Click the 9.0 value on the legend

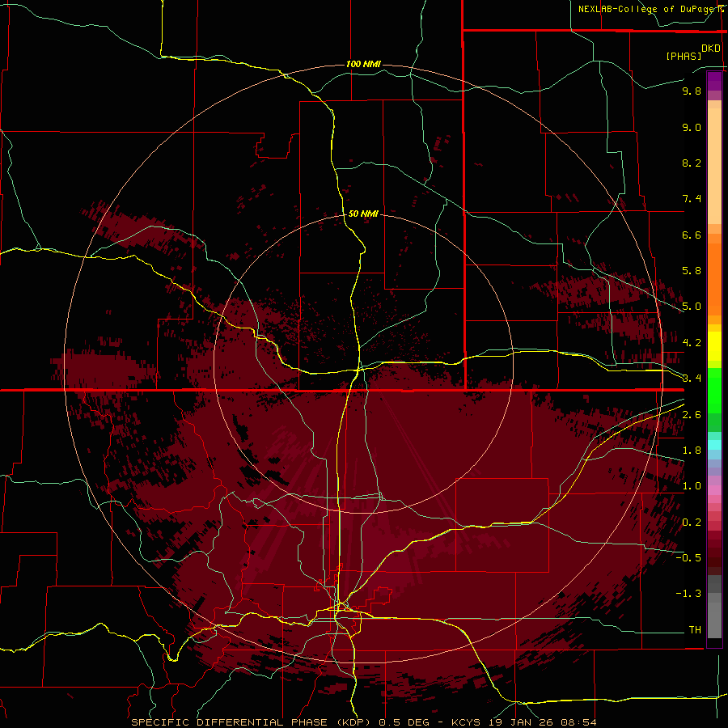pyautogui.click(x=692, y=127)
